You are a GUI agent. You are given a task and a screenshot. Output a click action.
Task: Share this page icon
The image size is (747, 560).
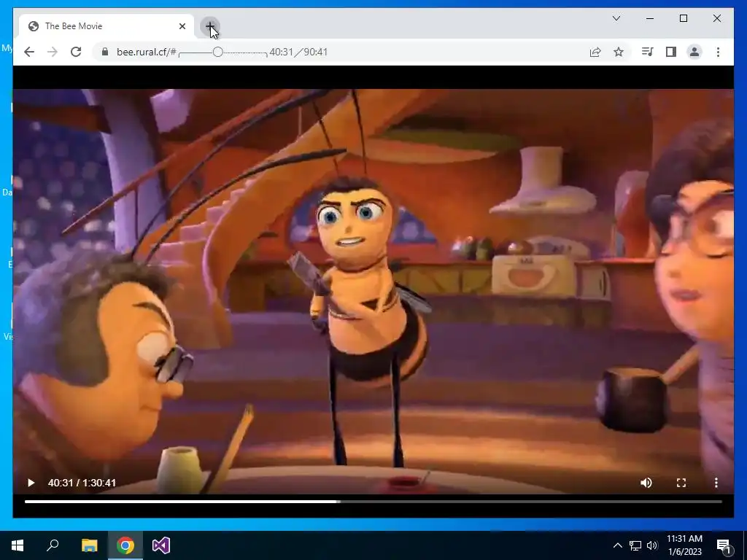pyautogui.click(x=595, y=52)
